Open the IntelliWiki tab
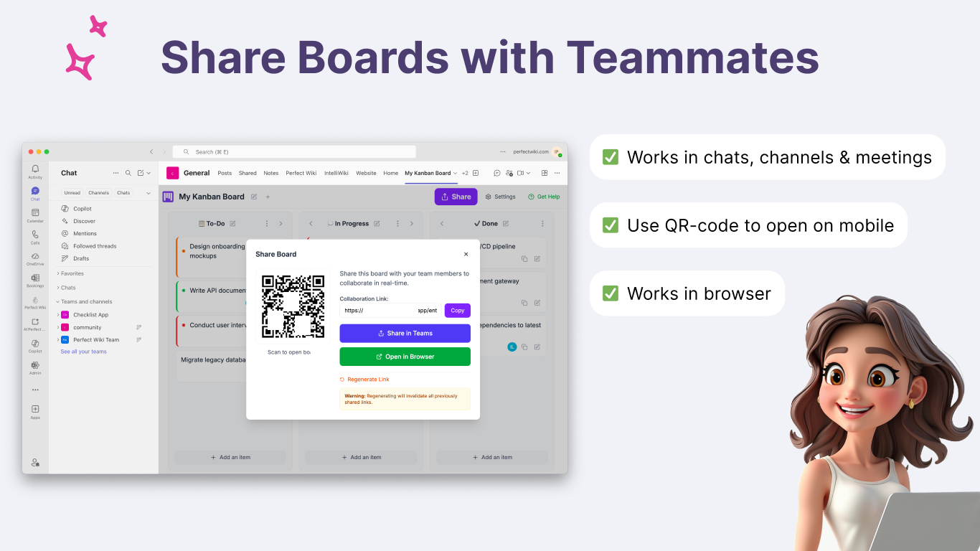The height and width of the screenshot is (551, 980). (336, 173)
